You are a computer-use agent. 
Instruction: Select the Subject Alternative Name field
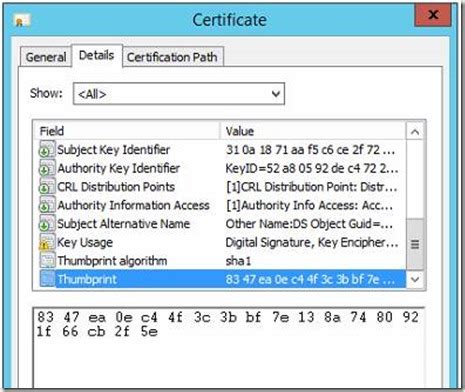click(x=123, y=224)
